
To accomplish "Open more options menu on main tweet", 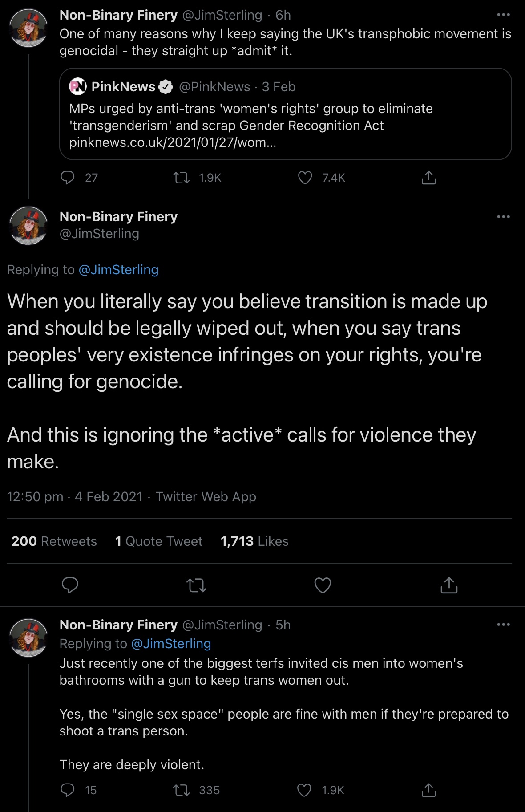I will click(503, 217).
